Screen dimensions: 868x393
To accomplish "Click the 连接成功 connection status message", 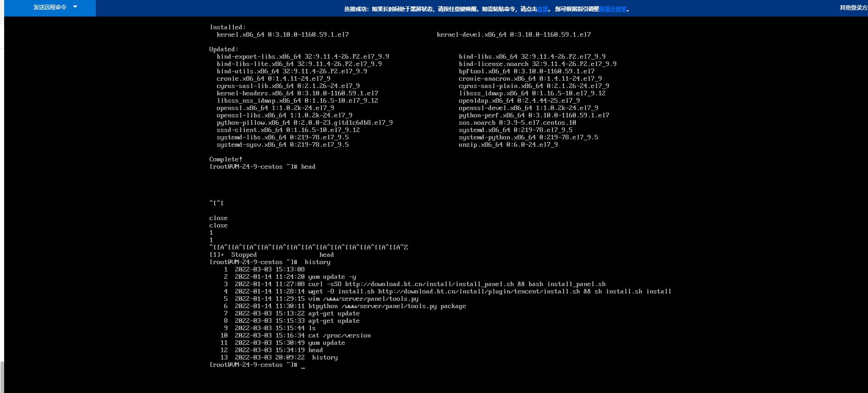I will [x=487, y=9].
